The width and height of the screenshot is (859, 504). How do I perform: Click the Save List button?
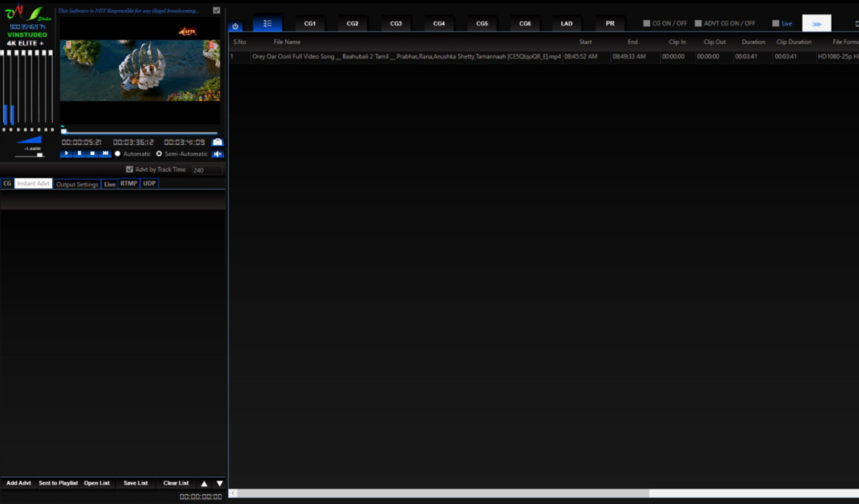(135, 483)
